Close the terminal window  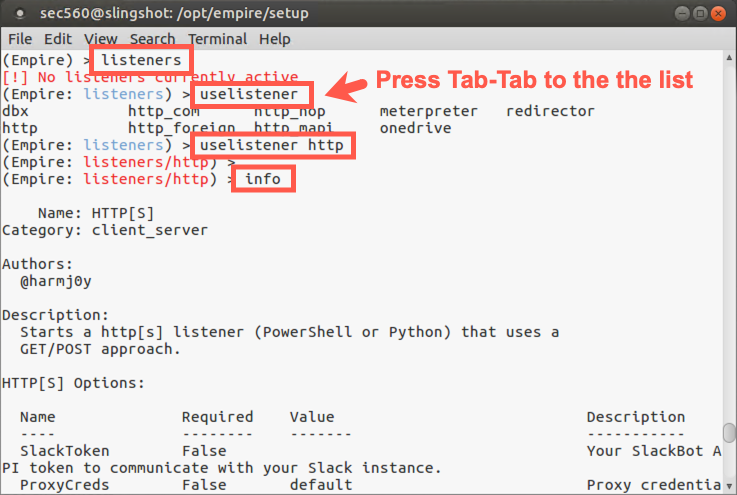718,13
